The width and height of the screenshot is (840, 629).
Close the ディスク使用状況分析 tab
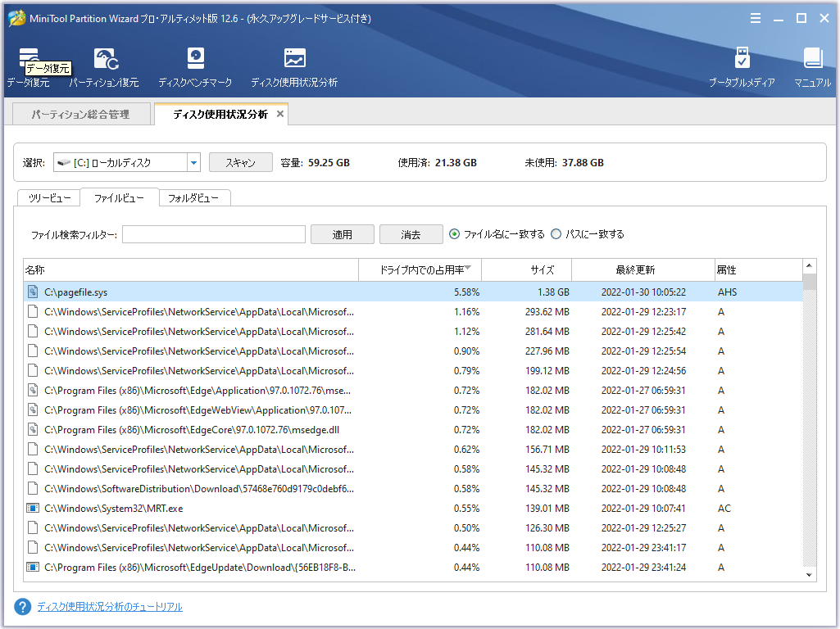[279, 114]
